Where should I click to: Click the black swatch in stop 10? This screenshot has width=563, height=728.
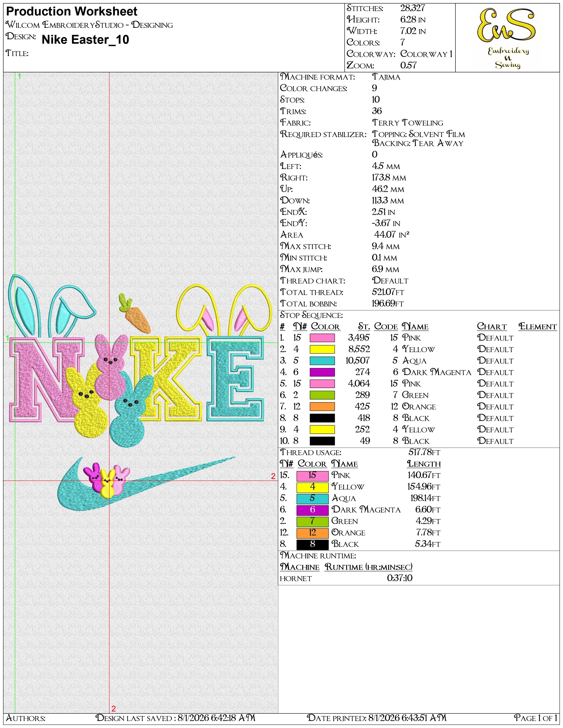pos(322,441)
